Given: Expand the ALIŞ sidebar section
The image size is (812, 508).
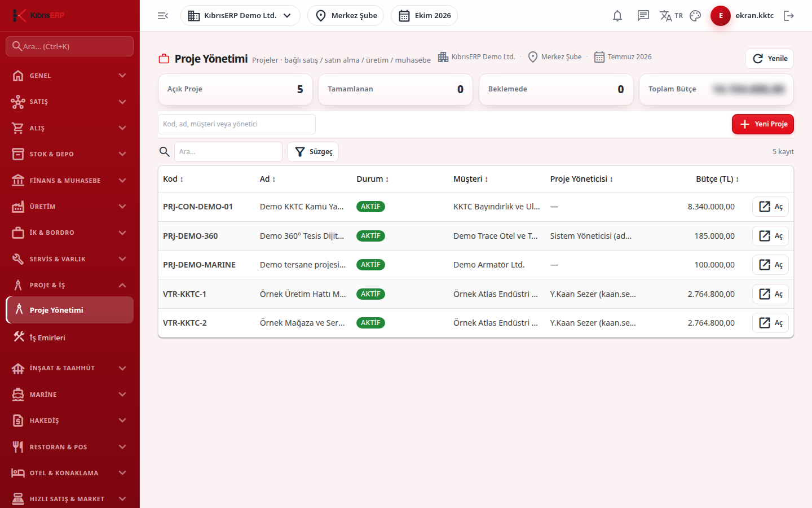Looking at the screenshot, I should (70, 128).
